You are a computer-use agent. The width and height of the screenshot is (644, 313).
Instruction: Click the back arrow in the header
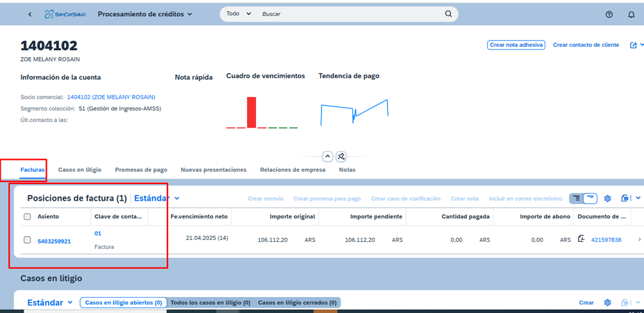[x=30, y=14]
